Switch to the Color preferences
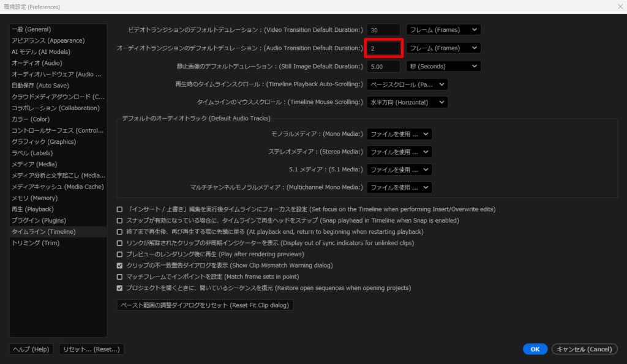 [58, 119]
